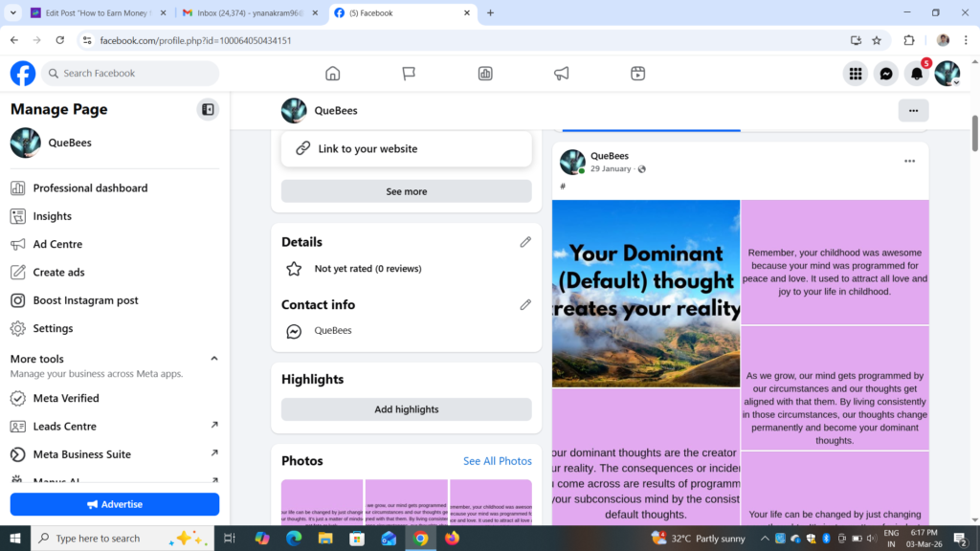Collapse the More tools section
Image resolution: width=980 pixels, height=551 pixels.
pyautogui.click(x=215, y=358)
